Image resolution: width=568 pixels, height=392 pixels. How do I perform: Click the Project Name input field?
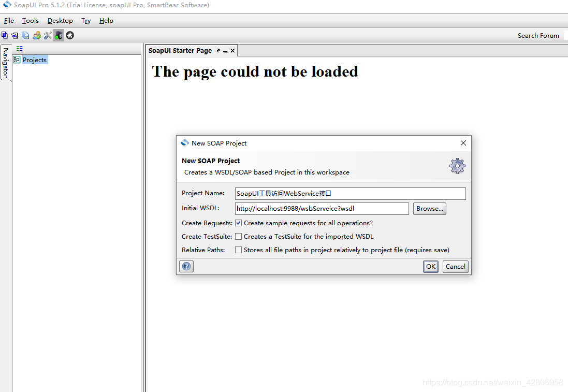tap(351, 194)
